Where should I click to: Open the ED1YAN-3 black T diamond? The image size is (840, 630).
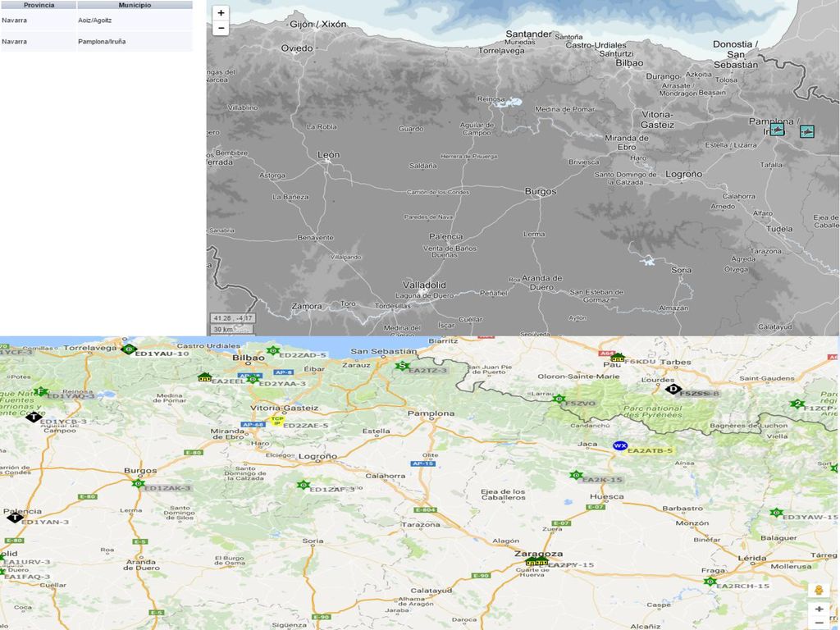pyautogui.click(x=15, y=518)
